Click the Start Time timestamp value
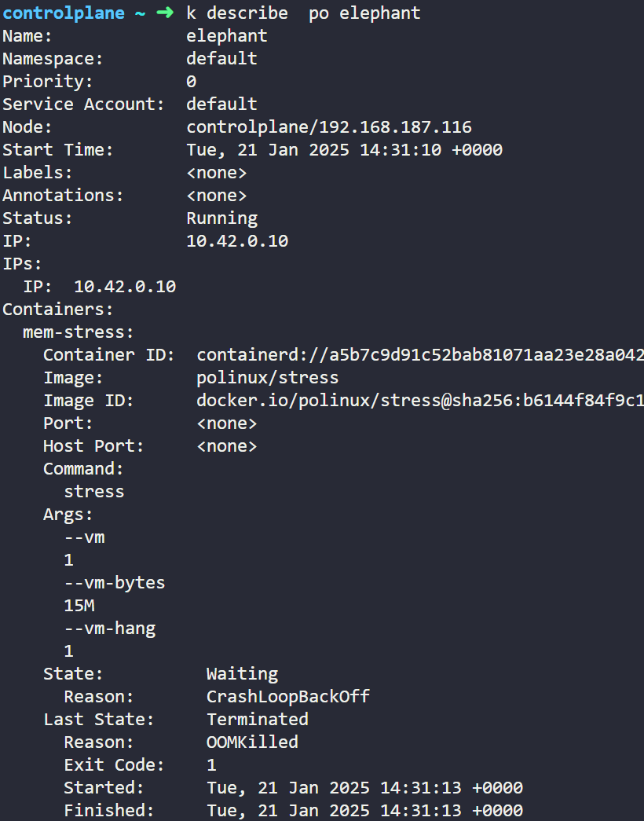The height and width of the screenshot is (821, 644). (x=344, y=150)
